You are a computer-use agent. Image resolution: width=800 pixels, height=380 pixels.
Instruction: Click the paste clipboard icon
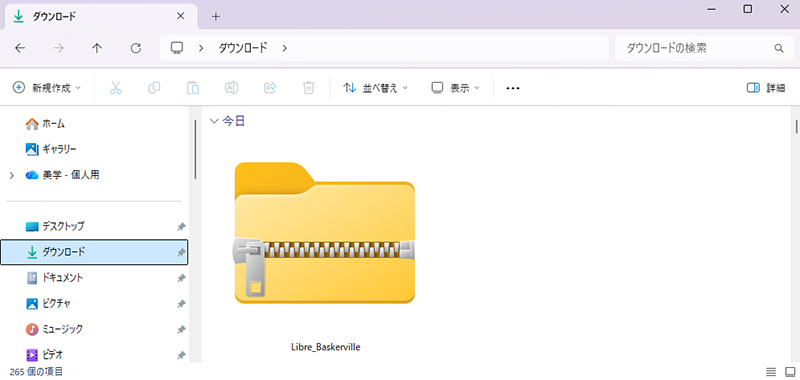[x=193, y=88]
